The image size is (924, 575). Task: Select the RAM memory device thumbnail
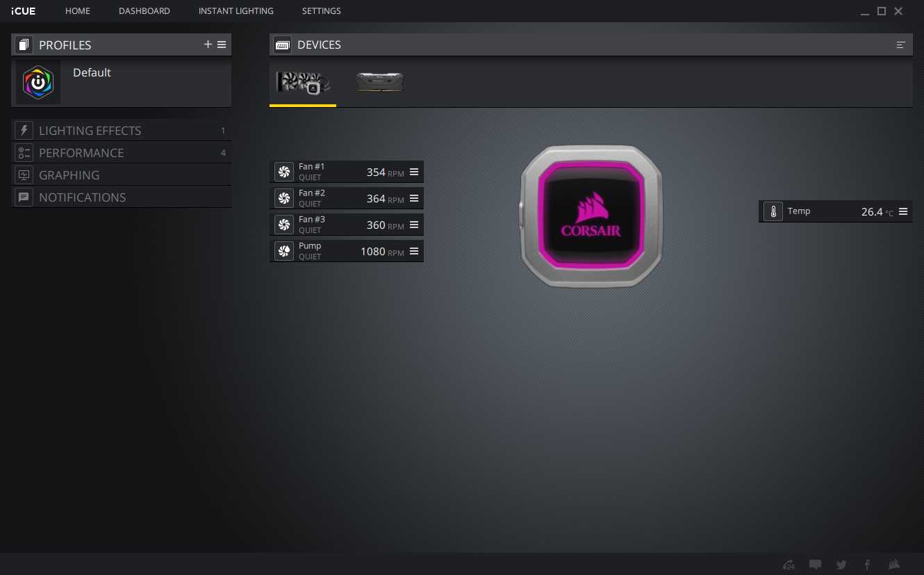coord(379,82)
